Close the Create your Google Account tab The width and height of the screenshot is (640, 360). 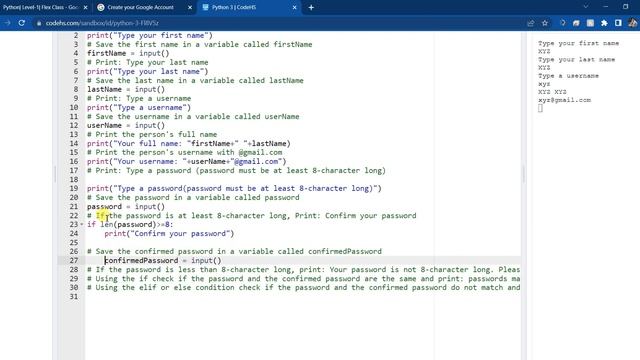[x=190, y=7]
